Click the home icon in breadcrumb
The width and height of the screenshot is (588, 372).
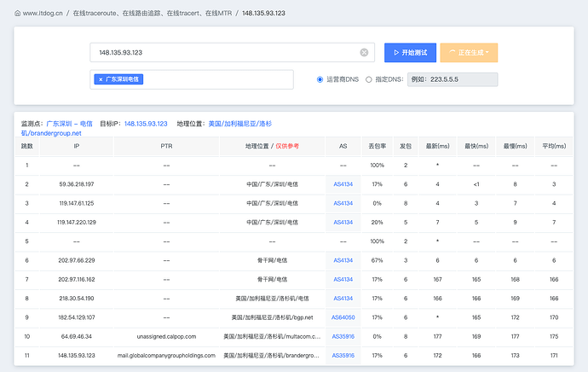(x=17, y=13)
